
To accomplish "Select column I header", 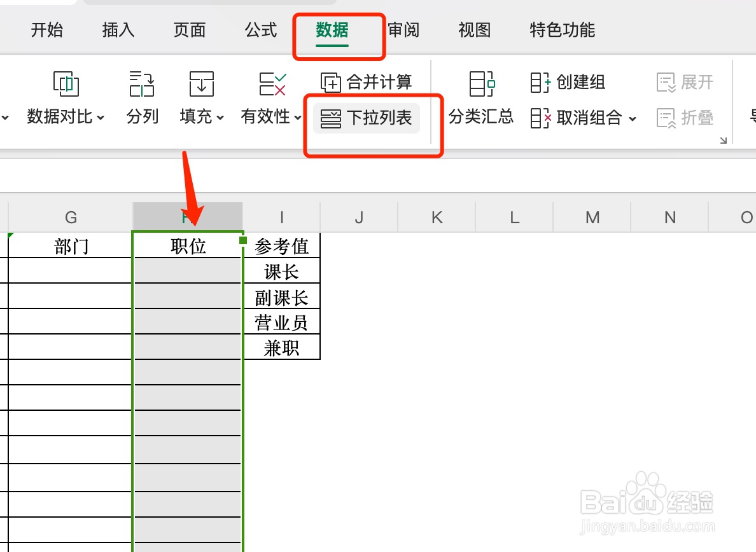I will tap(281, 217).
